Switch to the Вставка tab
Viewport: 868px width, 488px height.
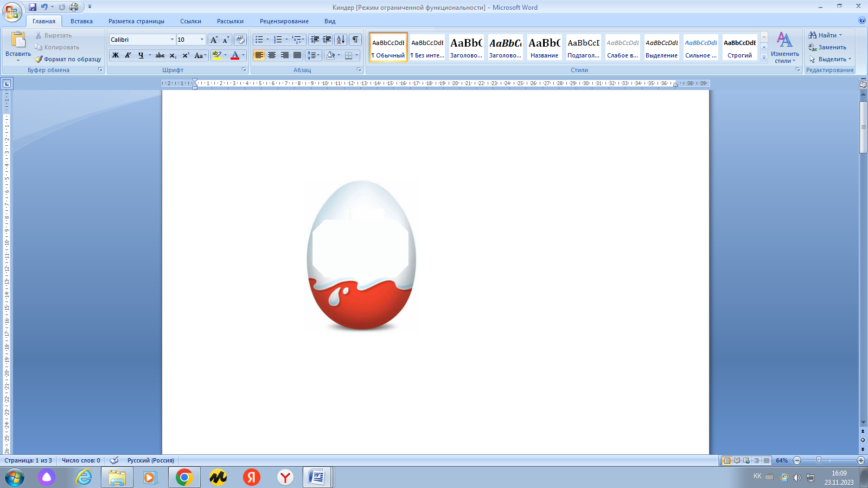point(81,21)
